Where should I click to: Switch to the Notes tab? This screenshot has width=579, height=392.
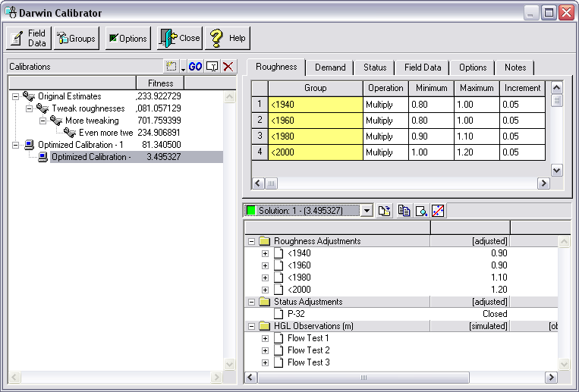[x=515, y=67]
